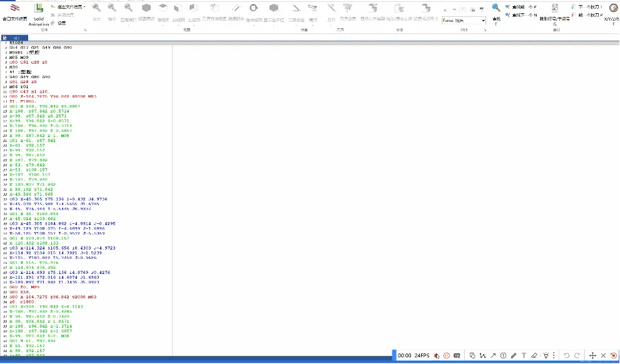This screenshot has height=364, width=620.
Task: Click the close simulation option
Action: (62, 15)
